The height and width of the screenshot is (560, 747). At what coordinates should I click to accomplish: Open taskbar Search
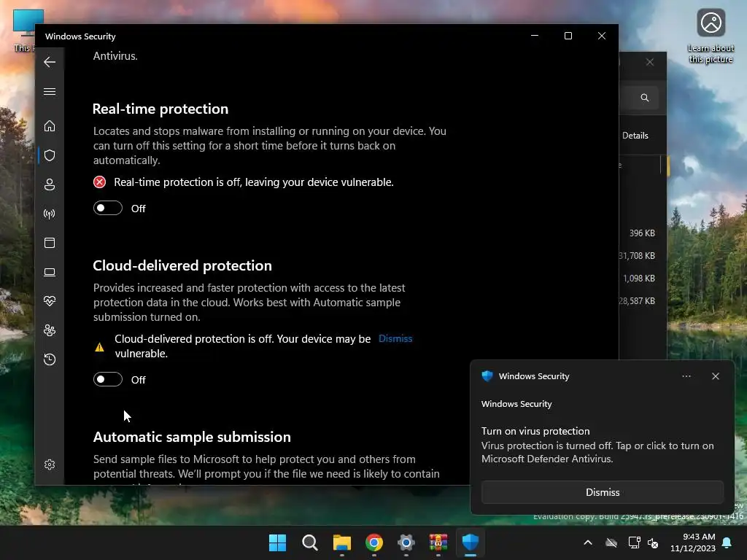pyautogui.click(x=309, y=542)
